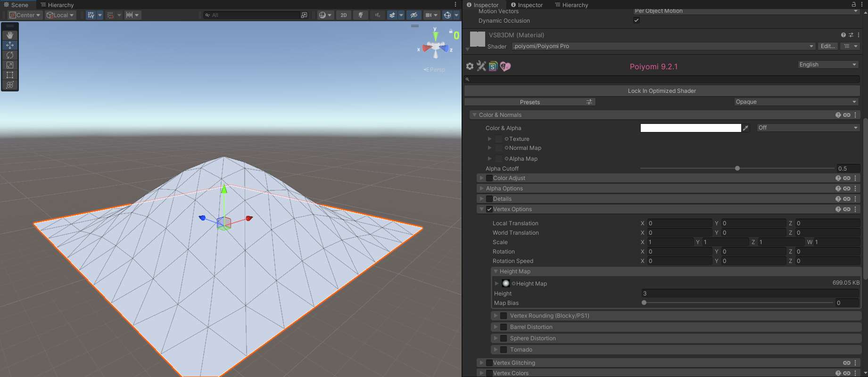
Task: Open material help question-mark icon
Action: (843, 35)
